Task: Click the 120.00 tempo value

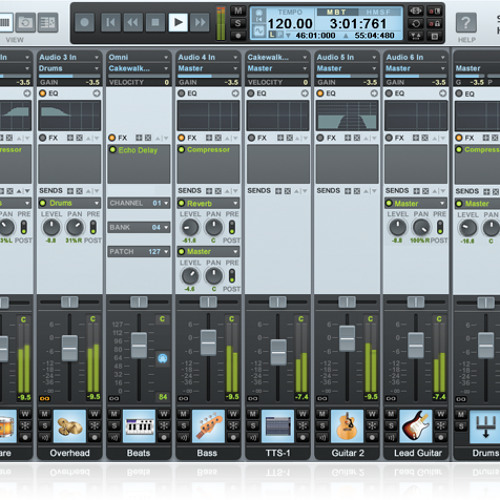Action: point(290,24)
